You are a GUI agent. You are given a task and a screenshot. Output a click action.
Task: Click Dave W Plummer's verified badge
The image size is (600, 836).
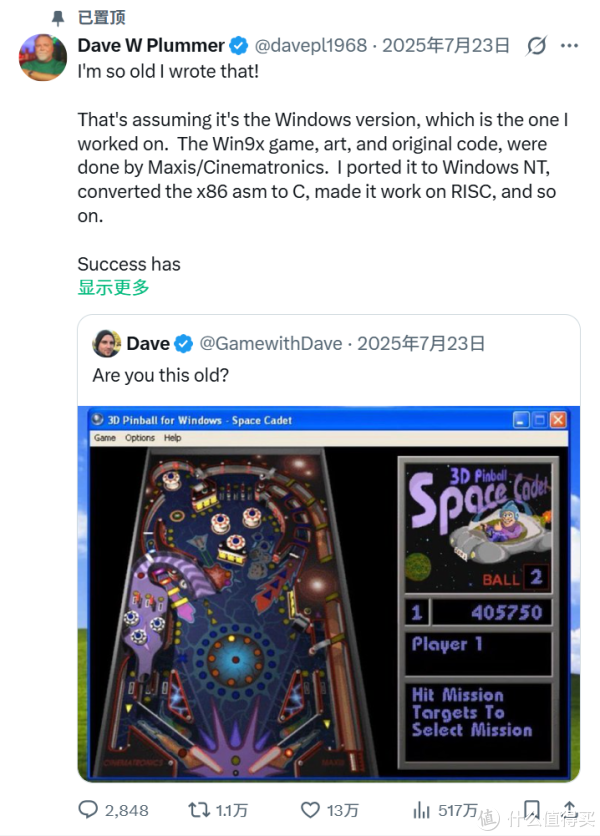[x=239, y=46]
